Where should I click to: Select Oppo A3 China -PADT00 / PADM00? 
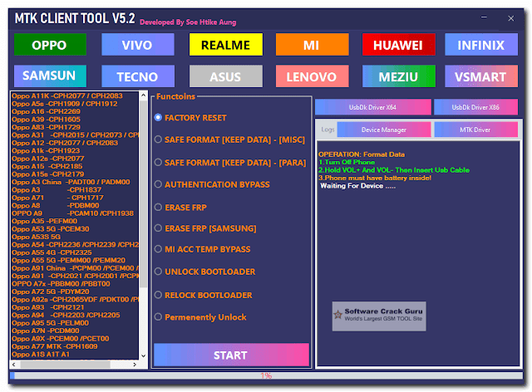71,182
